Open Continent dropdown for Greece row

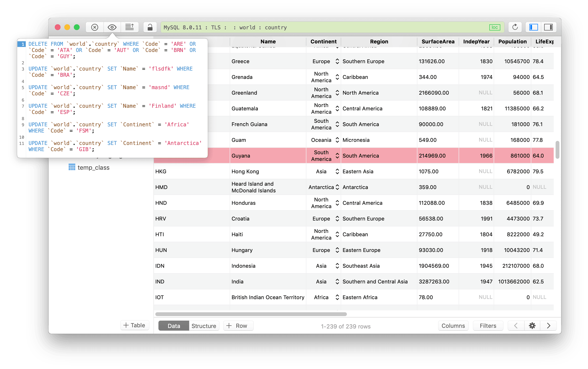pyautogui.click(x=337, y=61)
